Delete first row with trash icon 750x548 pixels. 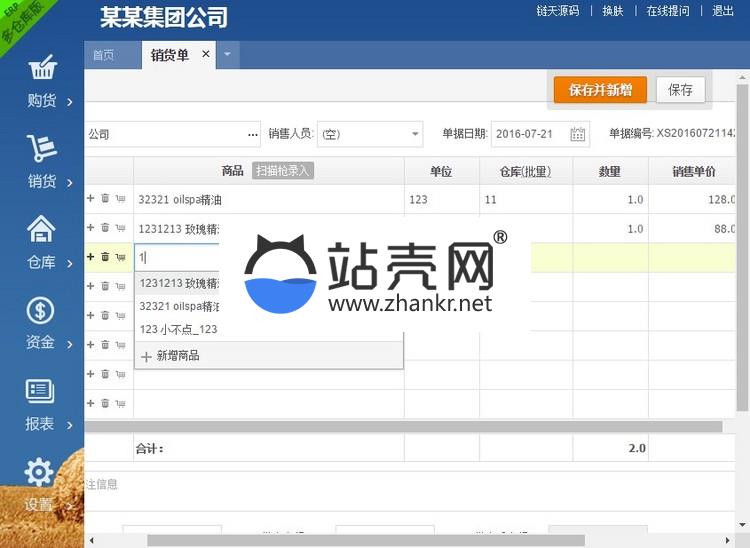click(105, 199)
